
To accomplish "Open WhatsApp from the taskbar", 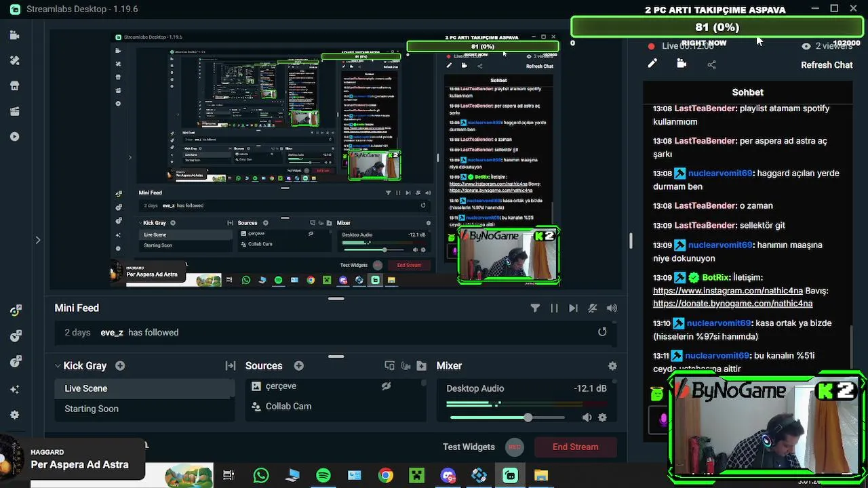I will [261, 475].
